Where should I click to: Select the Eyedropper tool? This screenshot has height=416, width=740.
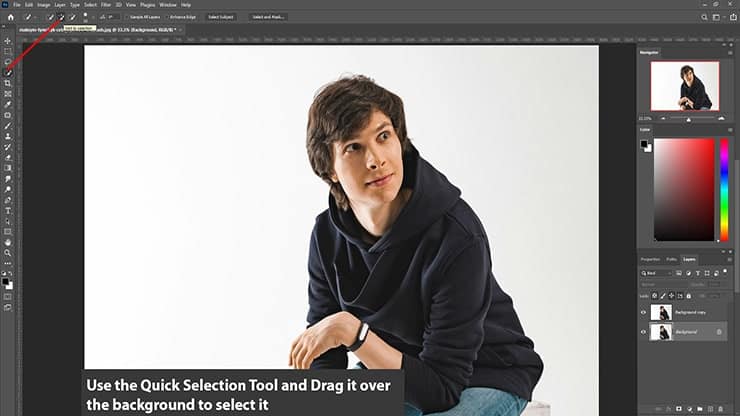8,104
